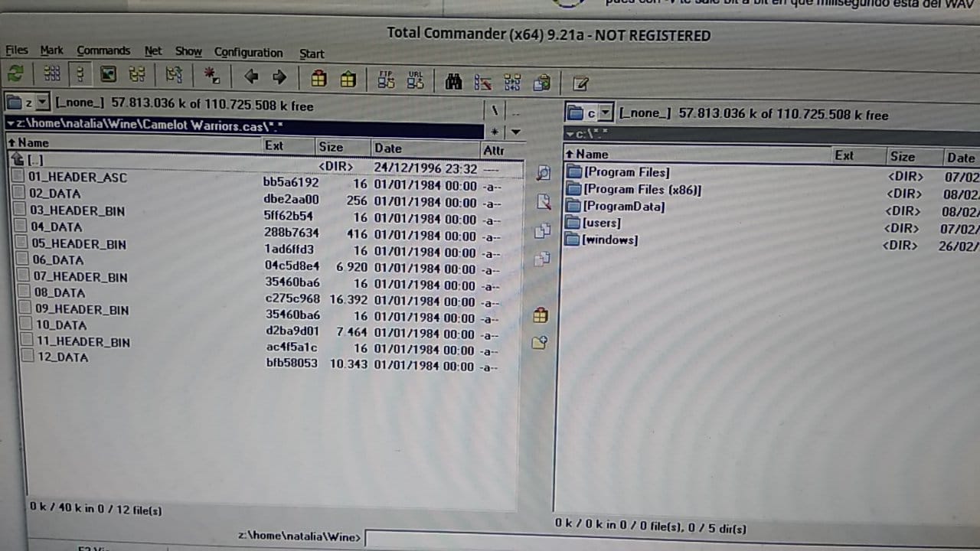The image size is (980, 551).
Task: Sort right panel by Name column
Action: 697,155
